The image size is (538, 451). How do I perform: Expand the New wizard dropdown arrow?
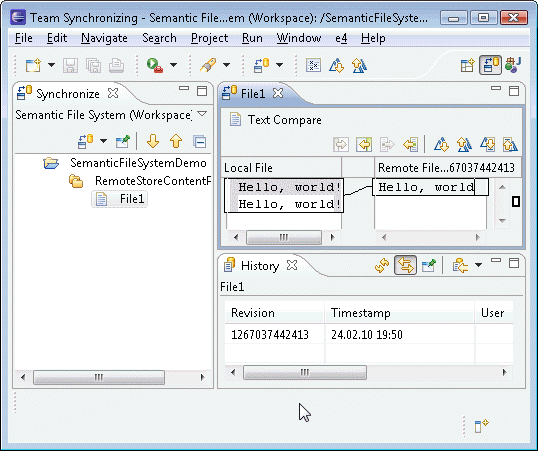(51, 65)
